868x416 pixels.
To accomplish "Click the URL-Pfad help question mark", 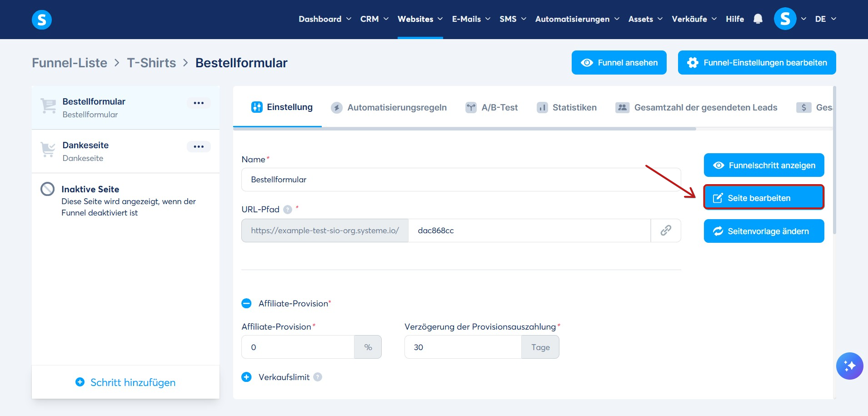I will [288, 210].
